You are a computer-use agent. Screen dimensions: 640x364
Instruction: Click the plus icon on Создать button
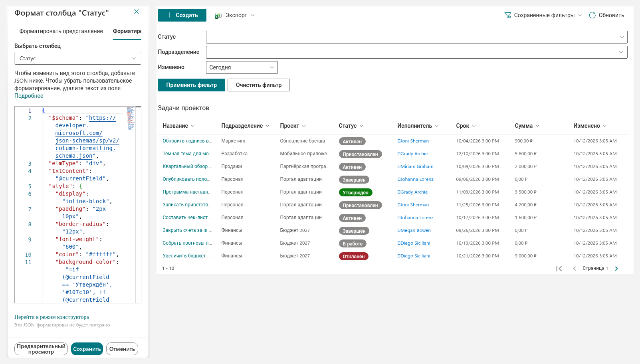[x=169, y=15]
